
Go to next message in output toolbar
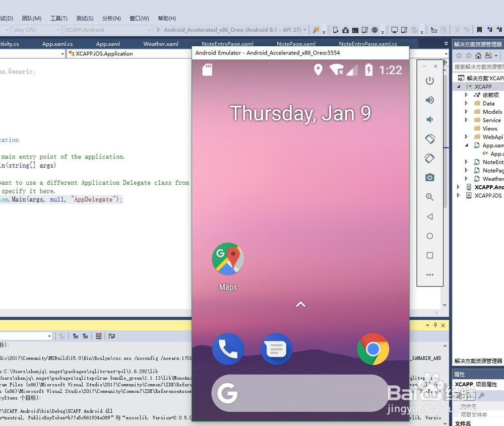click(85, 336)
